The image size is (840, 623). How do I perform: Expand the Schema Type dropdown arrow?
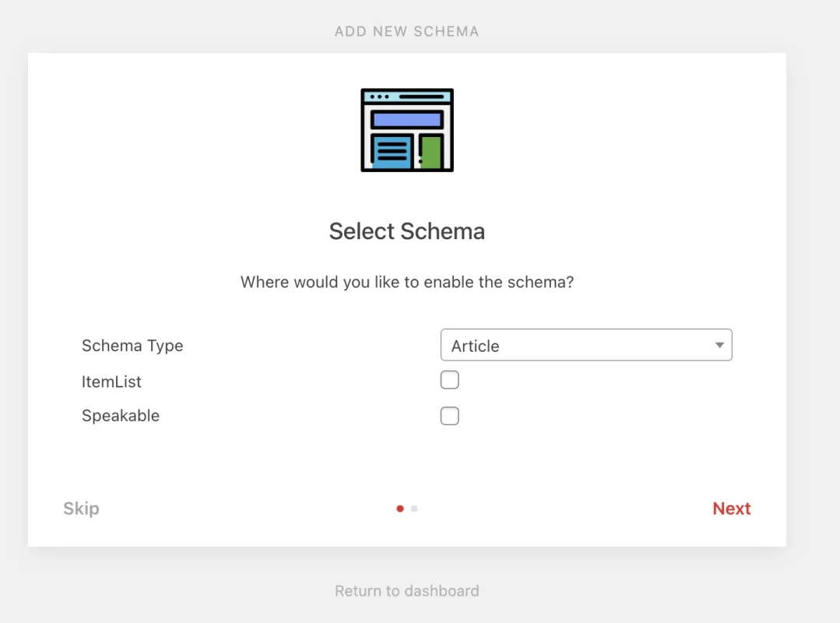[719, 346]
